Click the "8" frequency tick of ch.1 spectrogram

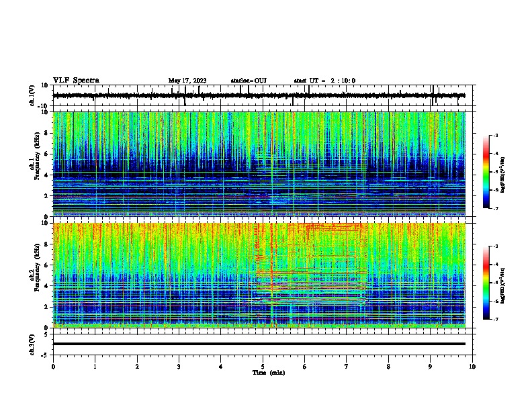click(x=46, y=133)
